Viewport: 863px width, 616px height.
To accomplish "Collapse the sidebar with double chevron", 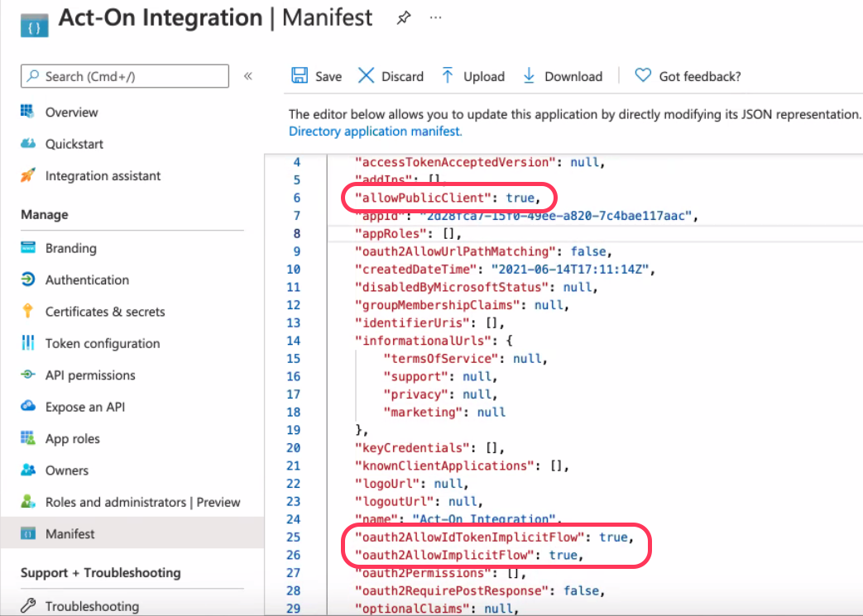I will click(x=248, y=76).
